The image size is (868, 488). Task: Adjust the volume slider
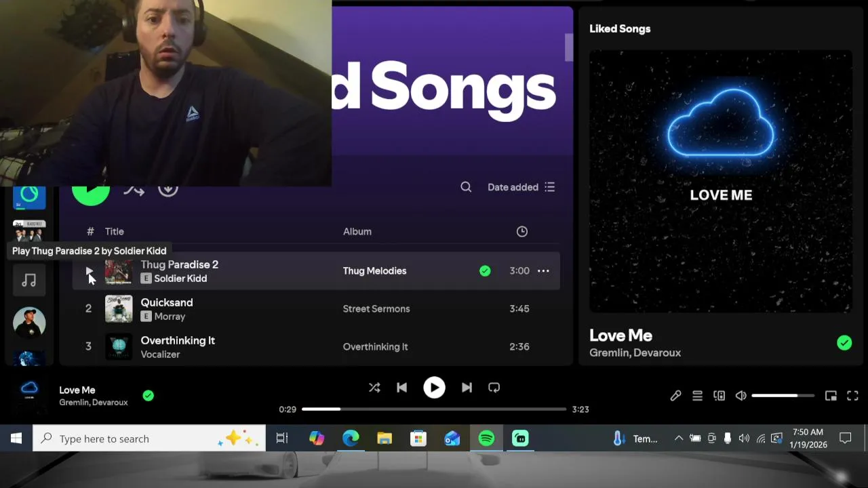click(783, 396)
